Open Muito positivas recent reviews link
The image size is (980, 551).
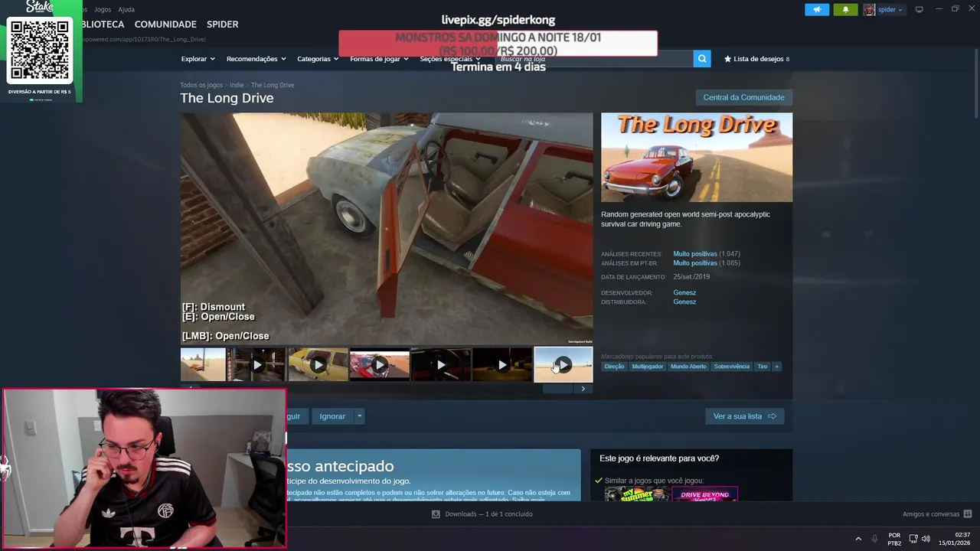point(695,254)
